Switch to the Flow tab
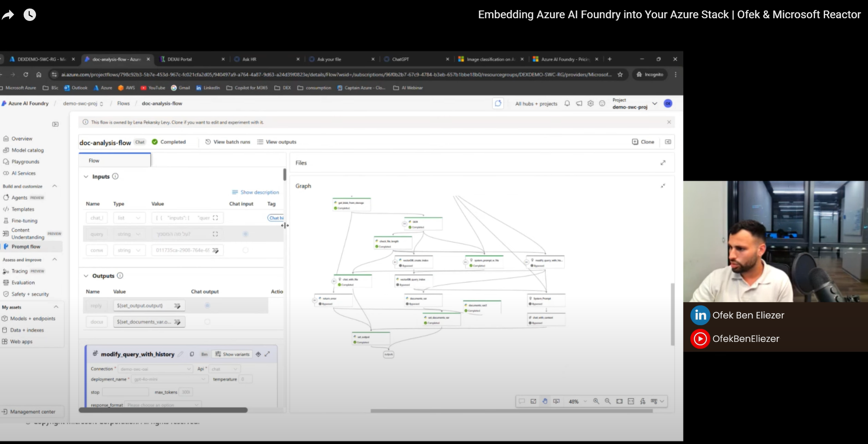868x444 pixels. point(94,160)
